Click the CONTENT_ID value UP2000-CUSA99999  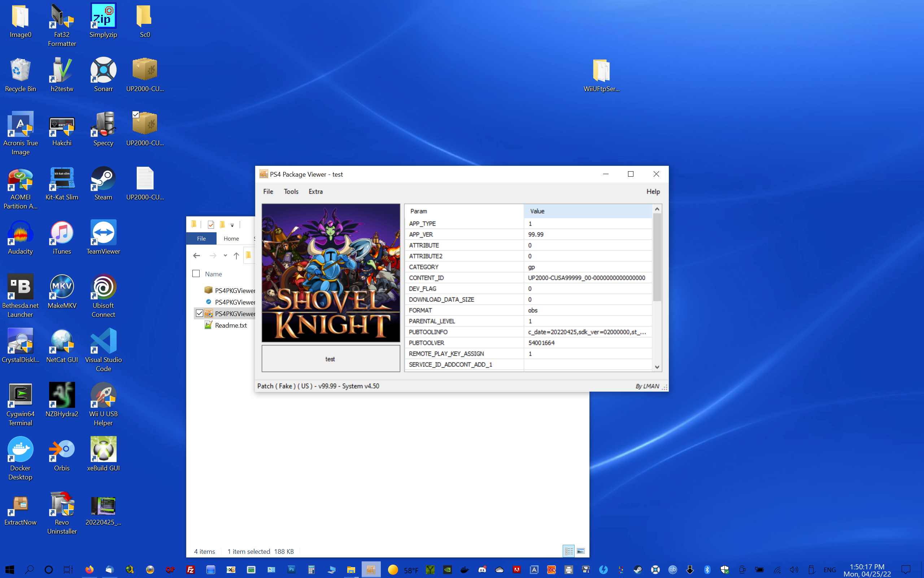point(587,278)
